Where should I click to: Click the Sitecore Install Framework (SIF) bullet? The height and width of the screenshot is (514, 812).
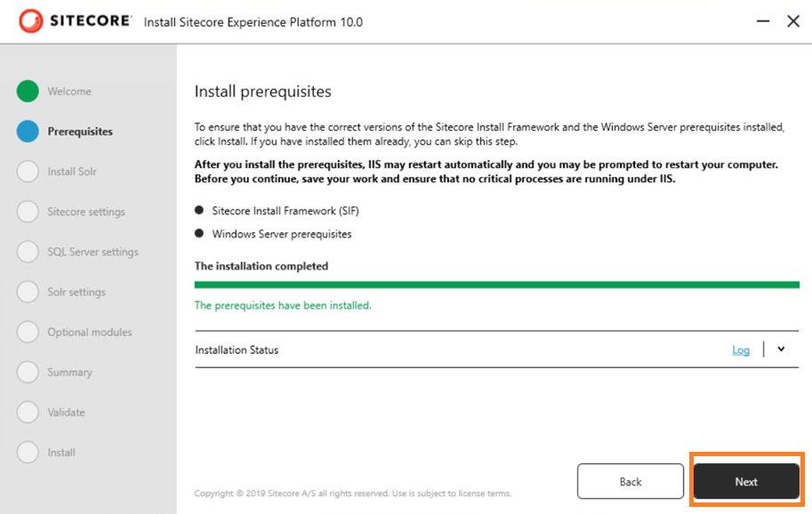pyautogui.click(x=199, y=210)
